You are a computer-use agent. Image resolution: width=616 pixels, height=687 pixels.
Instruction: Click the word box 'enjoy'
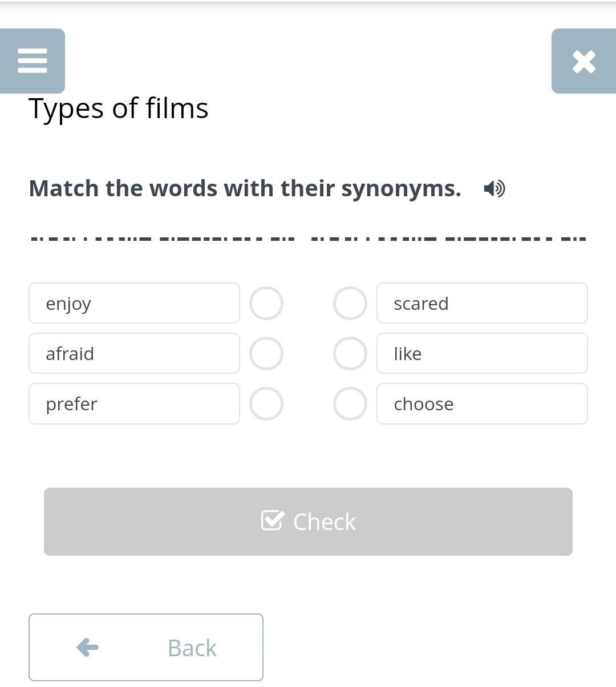pos(134,303)
